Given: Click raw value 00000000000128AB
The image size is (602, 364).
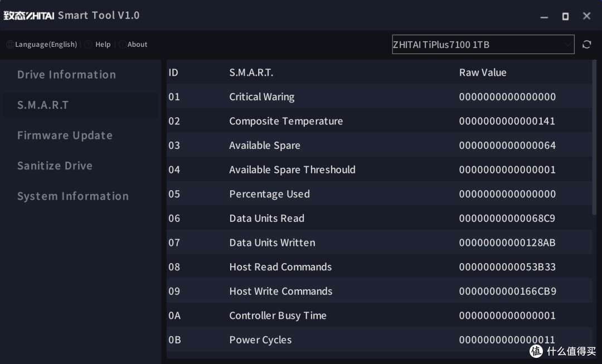Looking at the screenshot, I should [507, 242].
